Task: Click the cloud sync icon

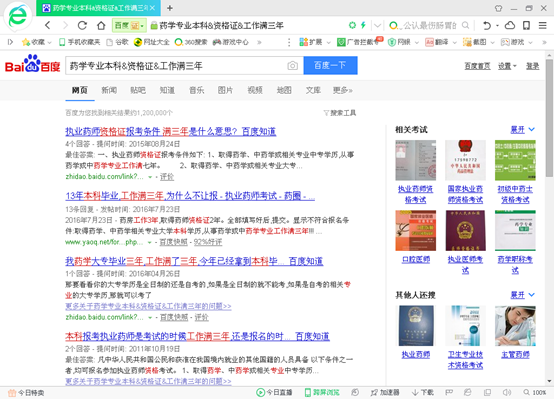Action: coord(510,25)
